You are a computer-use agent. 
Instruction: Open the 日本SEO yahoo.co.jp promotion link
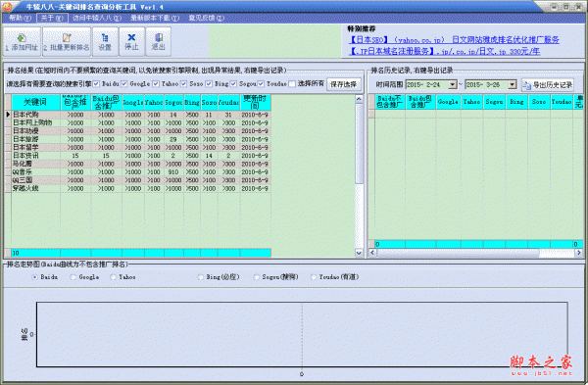pyautogui.click(x=454, y=40)
